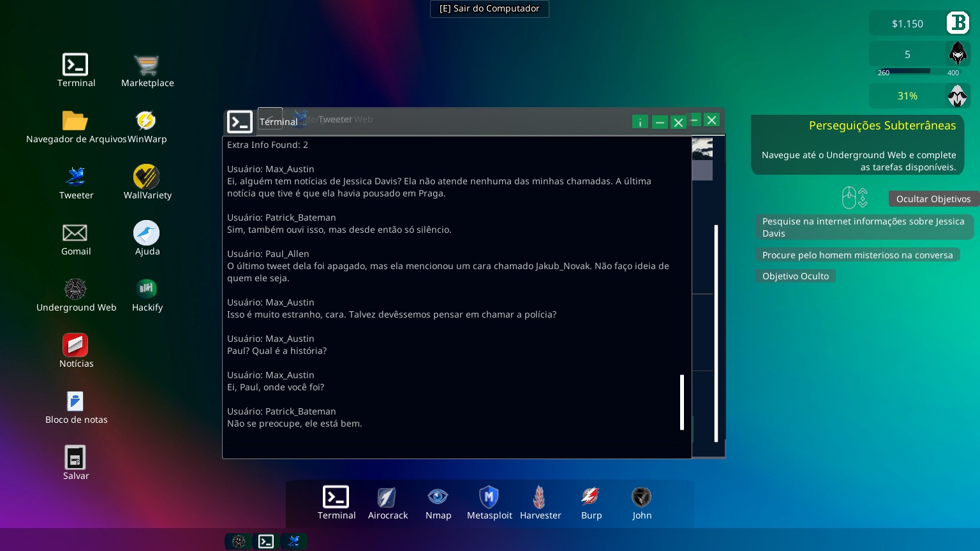
Task: Click the 31% anonymity value
Action: click(x=907, y=96)
